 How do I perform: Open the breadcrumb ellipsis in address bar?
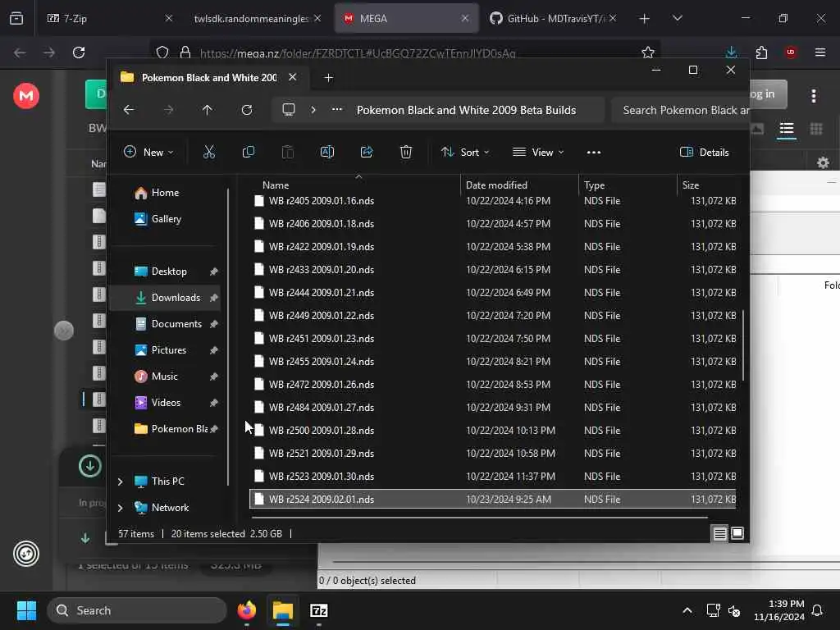(x=337, y=109)
